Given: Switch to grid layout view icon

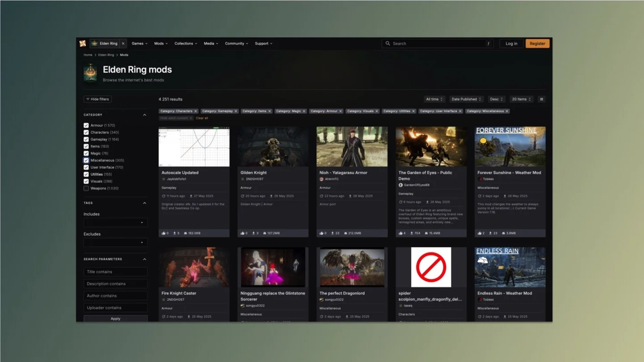Looking at the screenshot, I should tap(542, 99).
